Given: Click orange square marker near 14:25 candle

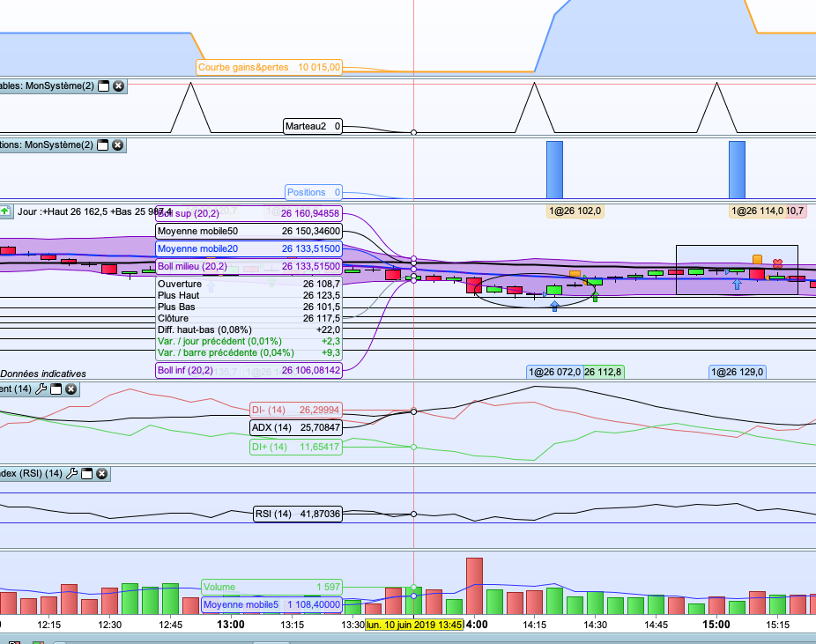Looking at the screenshot, I should click(x=575, y=274).
